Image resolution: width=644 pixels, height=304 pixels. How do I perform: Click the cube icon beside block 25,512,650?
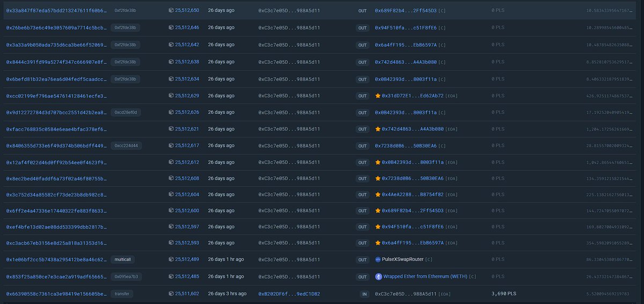tap(171, 10)
